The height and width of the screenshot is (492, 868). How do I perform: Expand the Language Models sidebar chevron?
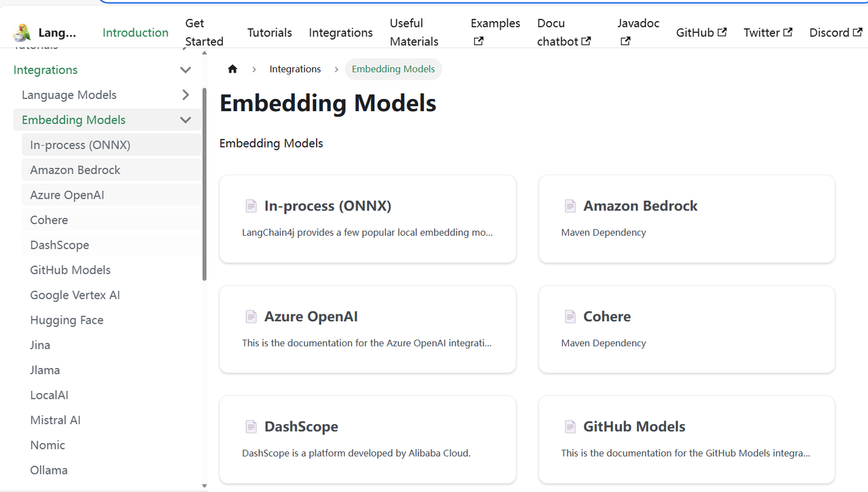pyautogui.click(x=185, y=95)
